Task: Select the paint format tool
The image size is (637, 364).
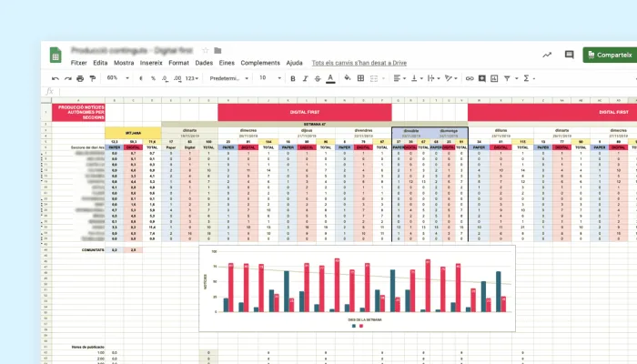Action: [93, 78]
